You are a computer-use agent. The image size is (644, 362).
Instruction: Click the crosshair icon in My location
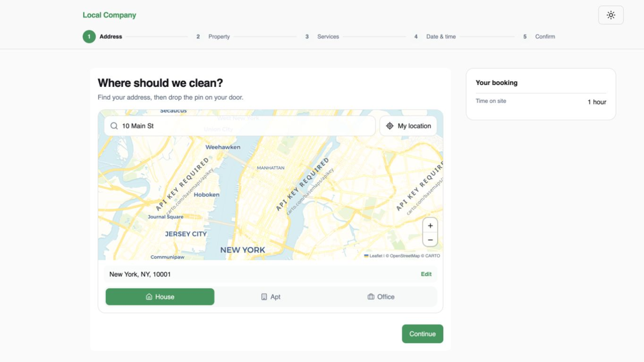(x=390, y=126)
